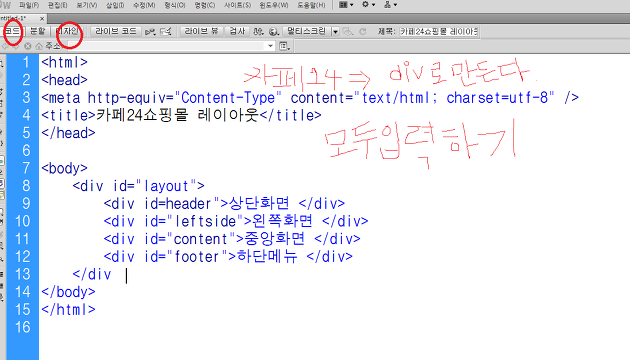The width and height of the screenshot is (630, 360).
Task: Switch to 분할 (Split) view
Action: [38, 31]
